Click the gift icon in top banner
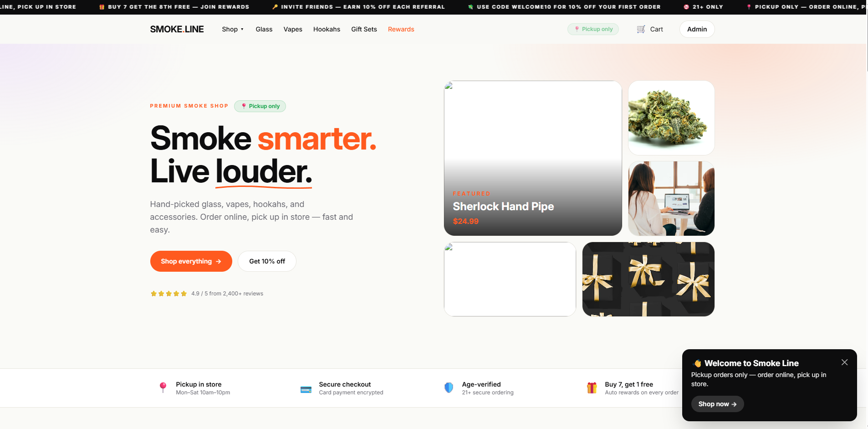 pos(102,7)
